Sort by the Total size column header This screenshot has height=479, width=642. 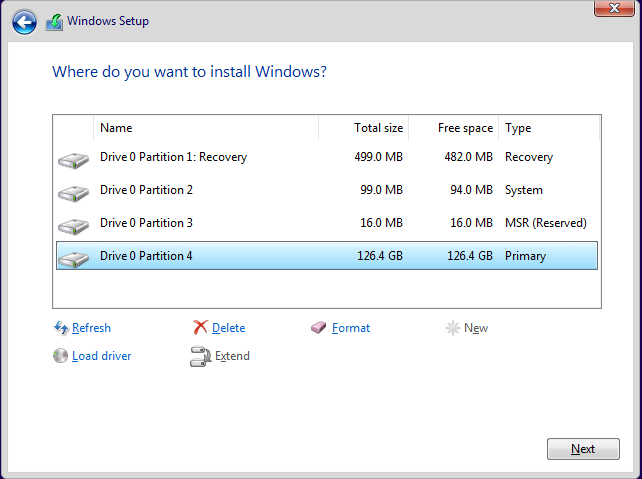[x=364, y=128]
